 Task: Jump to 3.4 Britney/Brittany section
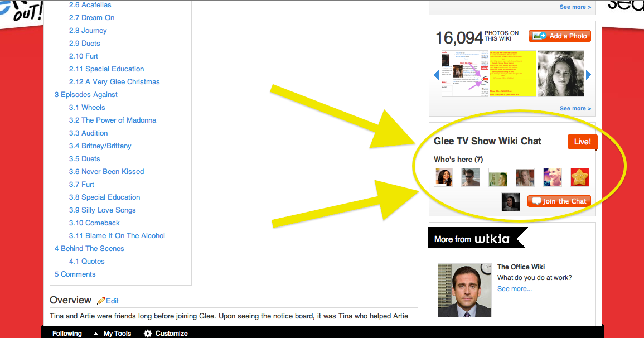[x=100, y=146]
